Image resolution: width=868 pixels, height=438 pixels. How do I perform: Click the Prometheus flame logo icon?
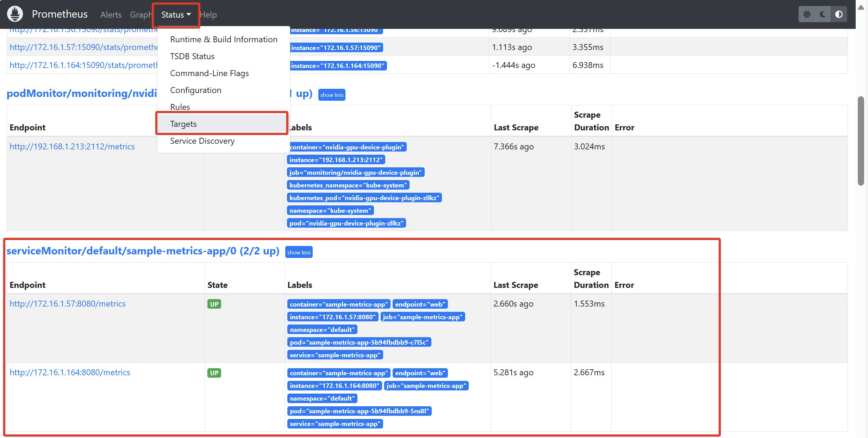pos(15,14)
